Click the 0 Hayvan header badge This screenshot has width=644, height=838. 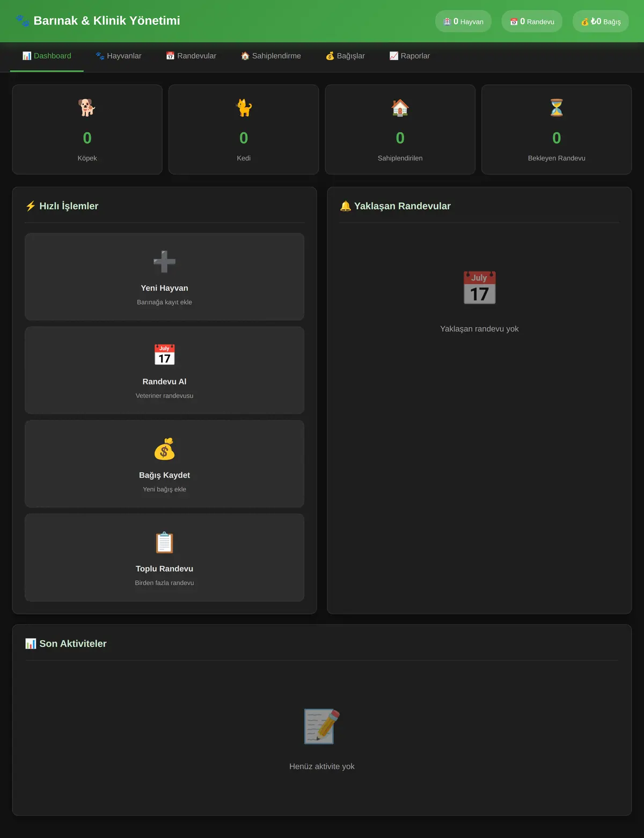[463, 21]
